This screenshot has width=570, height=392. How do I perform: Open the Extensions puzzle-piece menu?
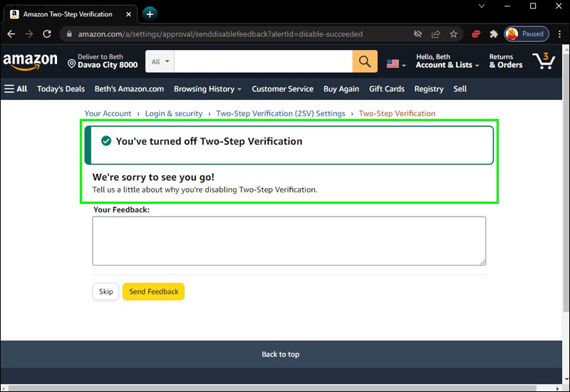(x=494, y=34)
